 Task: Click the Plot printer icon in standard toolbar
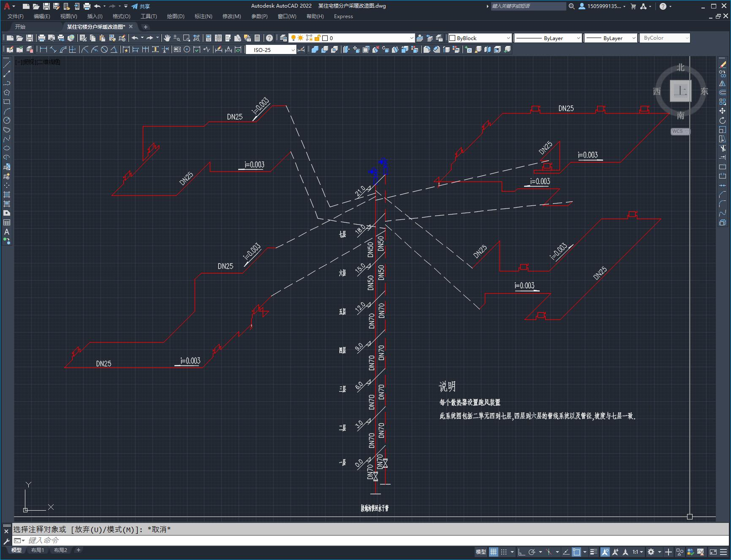pyautogui.click(x=42, y=38)
